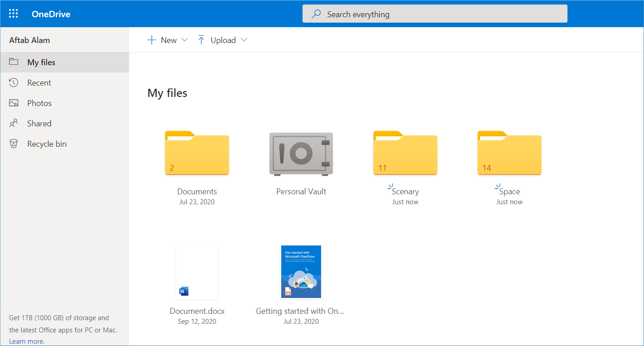This screenshot has width=644, height=346.
Task: Click Sep 12, 2020 date text
Action: pos(197,322)
